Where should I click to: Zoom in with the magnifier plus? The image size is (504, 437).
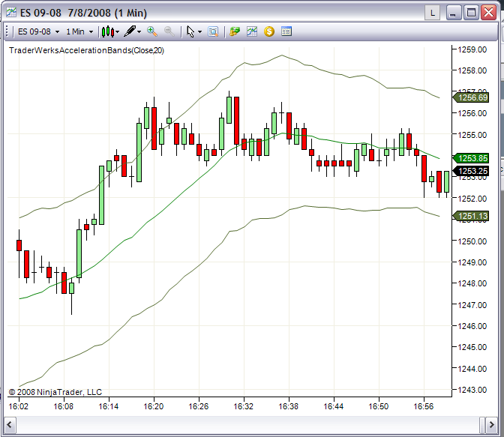coord(151,31)
